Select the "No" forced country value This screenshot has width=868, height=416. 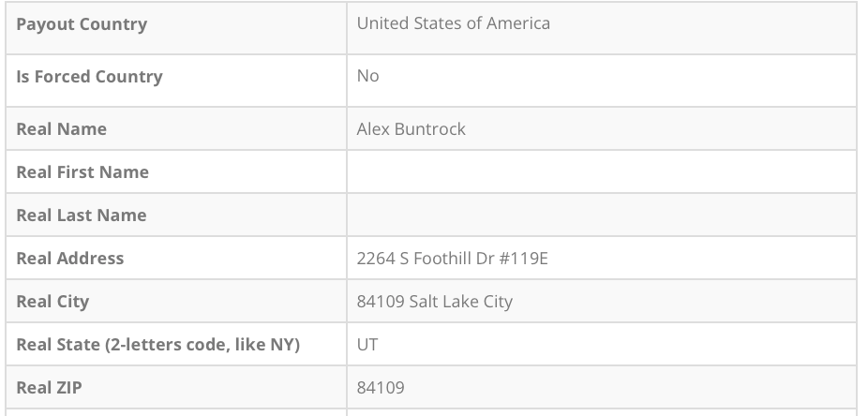pyautogui.click(x=367, y=76)
